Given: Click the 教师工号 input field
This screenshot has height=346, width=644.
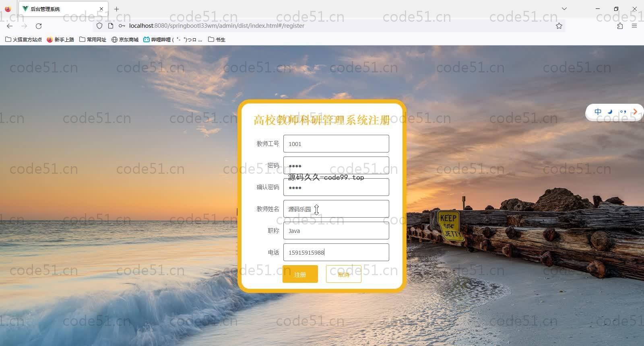Looking at the screenshot, I should 336,144.
